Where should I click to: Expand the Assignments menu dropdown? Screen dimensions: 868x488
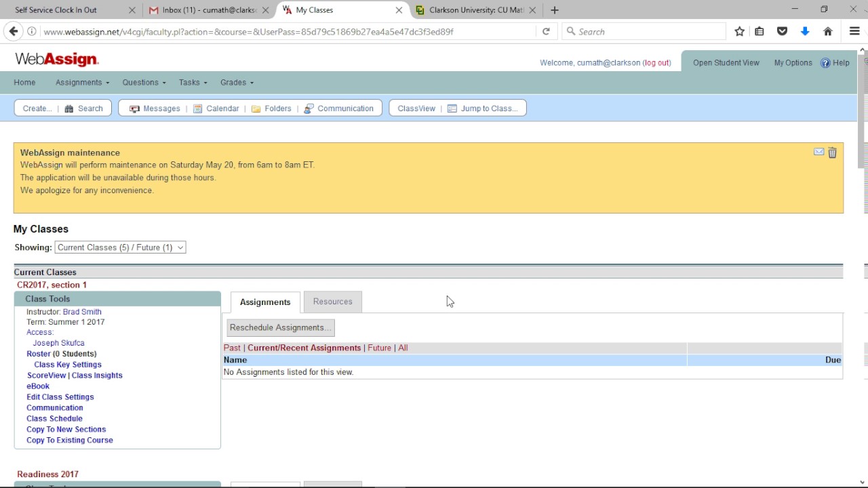[x=82, y=82]
